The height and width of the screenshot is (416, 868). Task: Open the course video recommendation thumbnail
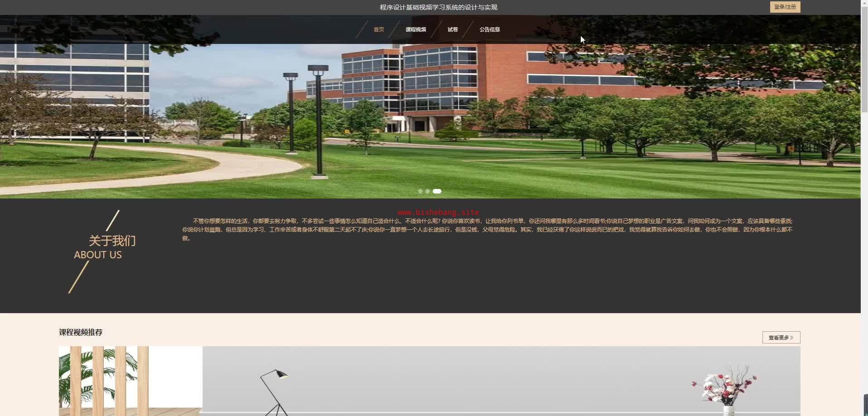429,381
